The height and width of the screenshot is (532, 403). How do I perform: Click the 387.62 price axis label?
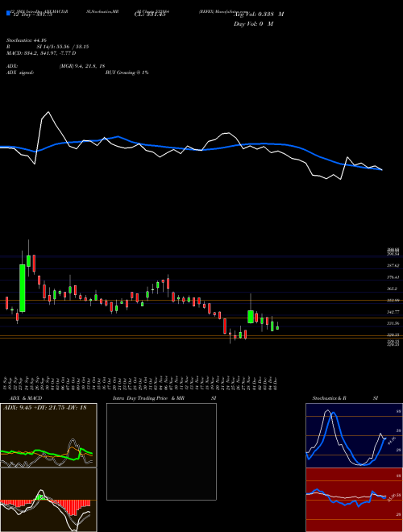pos(393,266)
